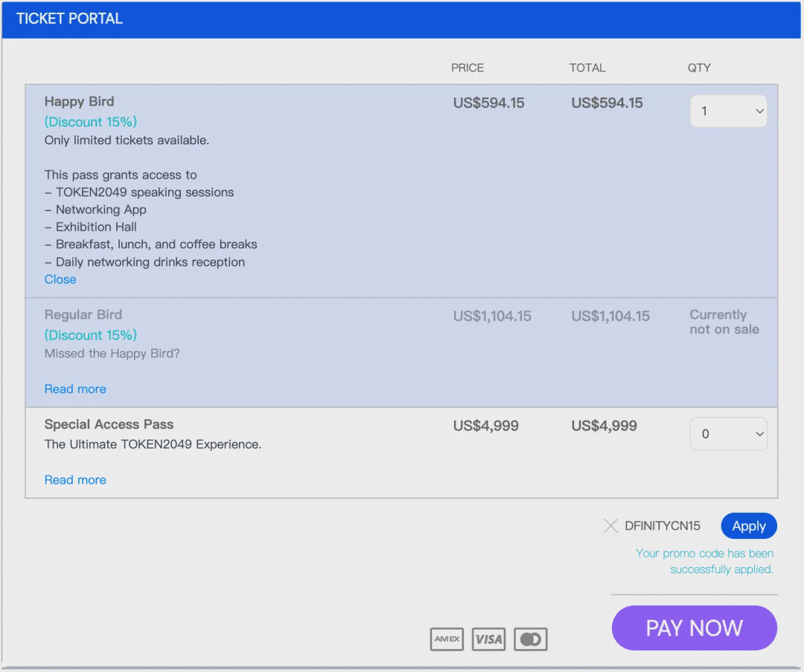Click the Visa card icon
The image size is (804, 672).
pyautogui.click(x=488, y=639)
